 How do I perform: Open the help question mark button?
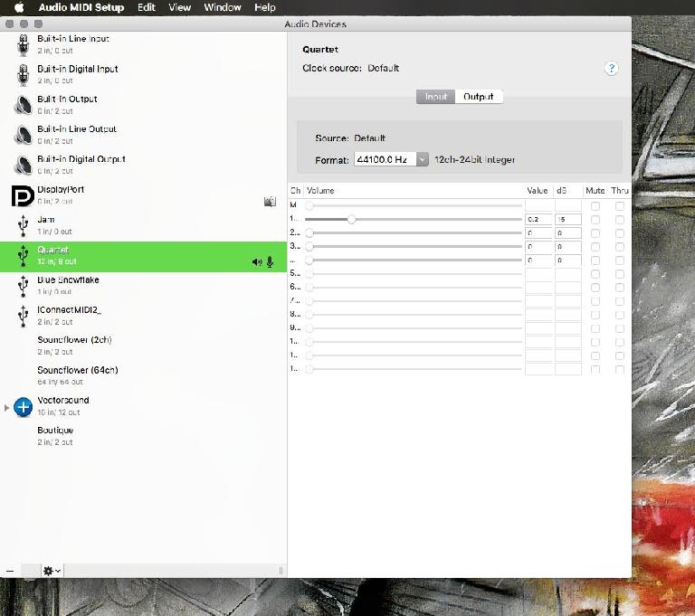pyautogui.click(x=611, y=68)
